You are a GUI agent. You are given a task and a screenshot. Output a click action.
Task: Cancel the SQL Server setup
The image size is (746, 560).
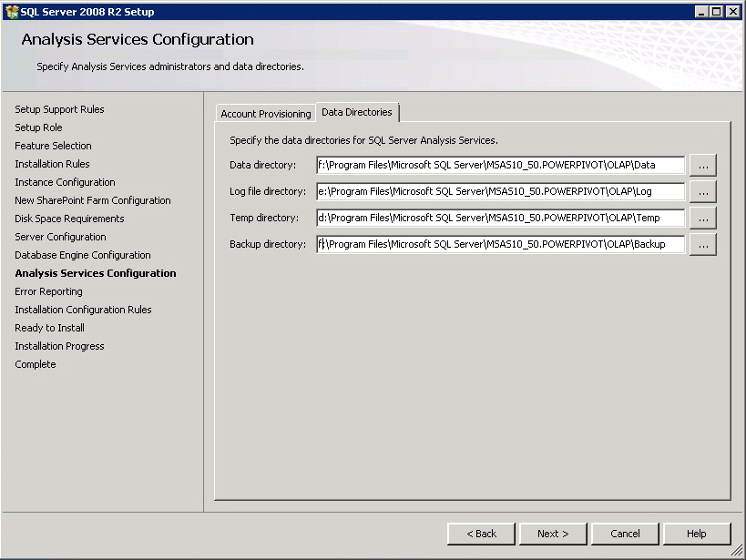point(625,534)
